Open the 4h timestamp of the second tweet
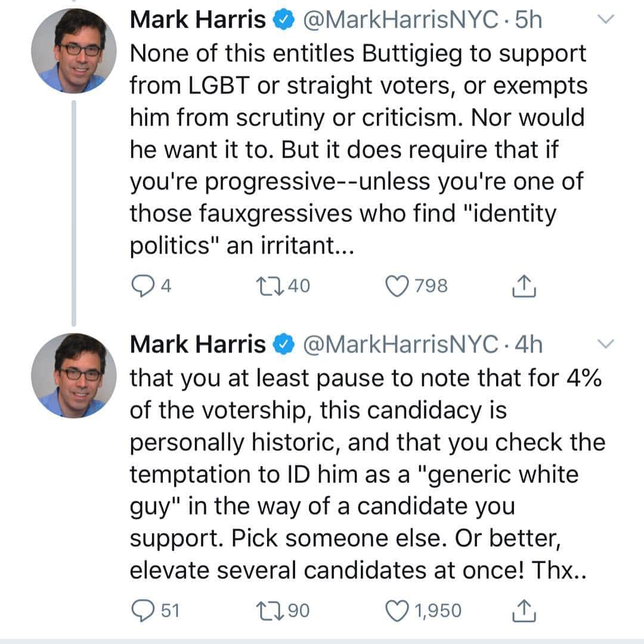The width and height of the screenshot is (644, 644). click(528, 344)
